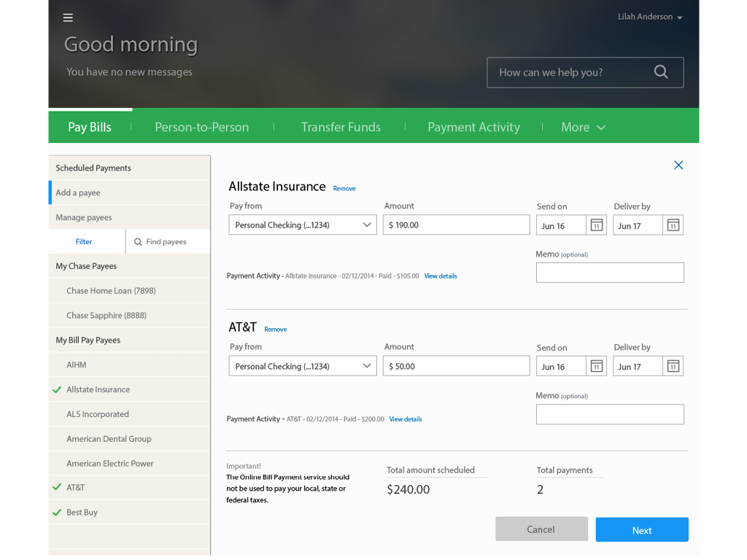
Task: Expand the More menu
Action: click(x=583, y=127)
